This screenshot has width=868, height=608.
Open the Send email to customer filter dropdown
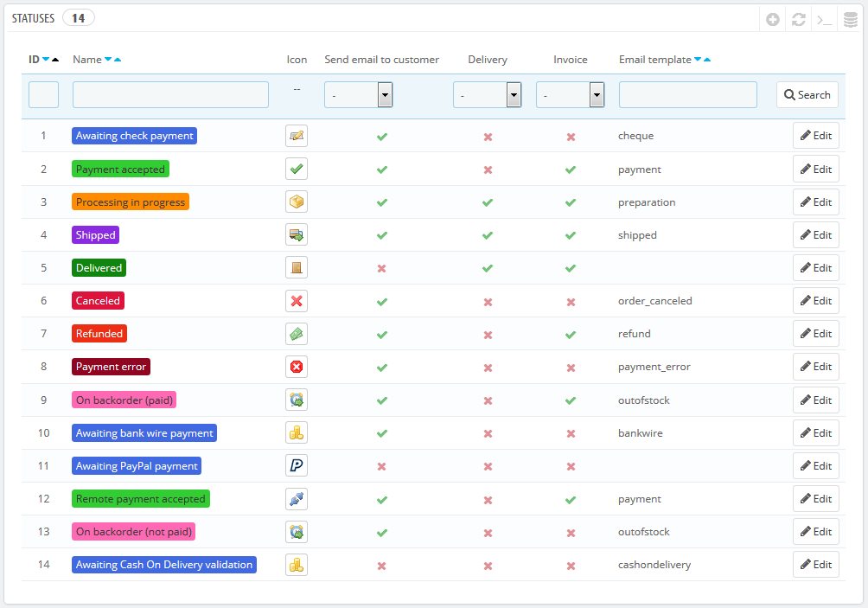pos(359,95)
